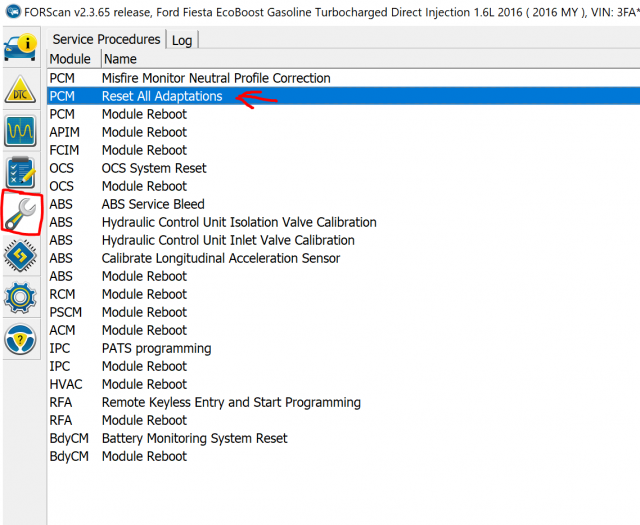The width and height of the screenshot is (640, 525).
Task: Open the steering wheel help section
Action: (22, 339)
